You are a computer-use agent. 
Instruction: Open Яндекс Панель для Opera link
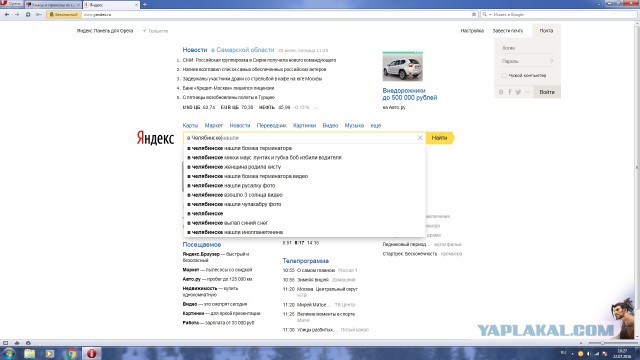point(105,31)
